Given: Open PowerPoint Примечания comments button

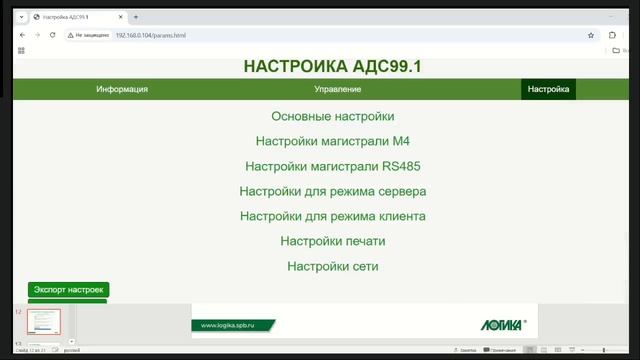Looking at the screenshot, I should point(500,350).
